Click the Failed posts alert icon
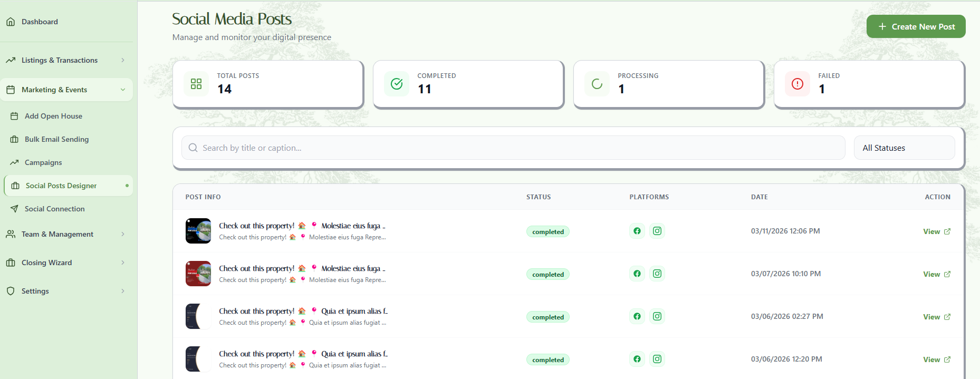This screenshot has width=980, height=379. 798,84
